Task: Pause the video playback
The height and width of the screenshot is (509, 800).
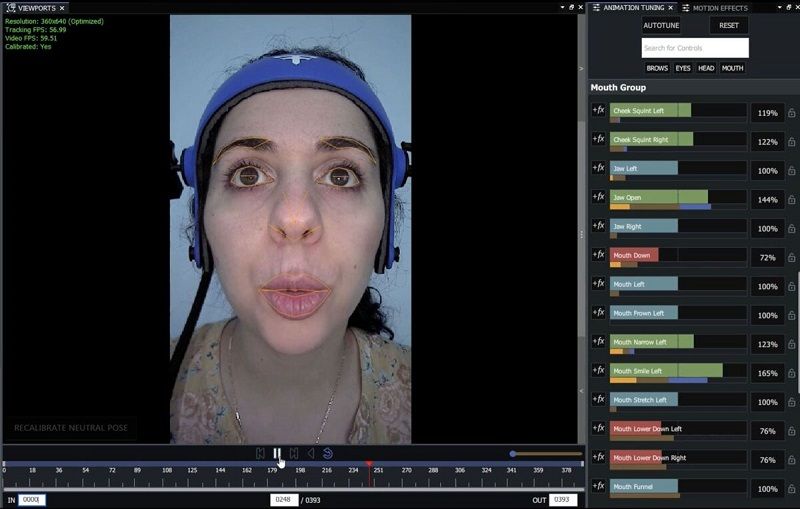Action: point(277,453)
